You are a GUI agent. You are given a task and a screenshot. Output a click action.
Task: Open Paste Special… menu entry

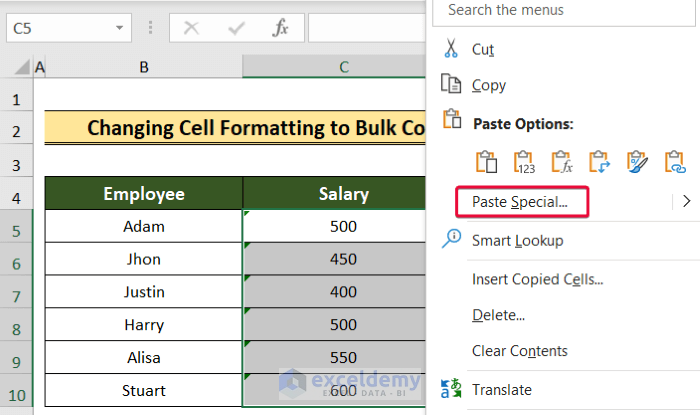tap(520, 201)
